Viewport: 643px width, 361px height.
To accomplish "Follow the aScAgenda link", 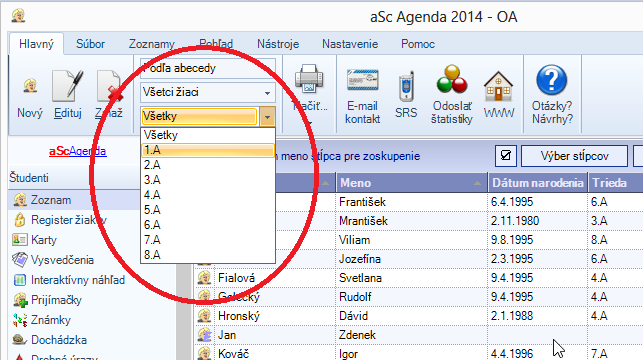I will tap(78, 151).
